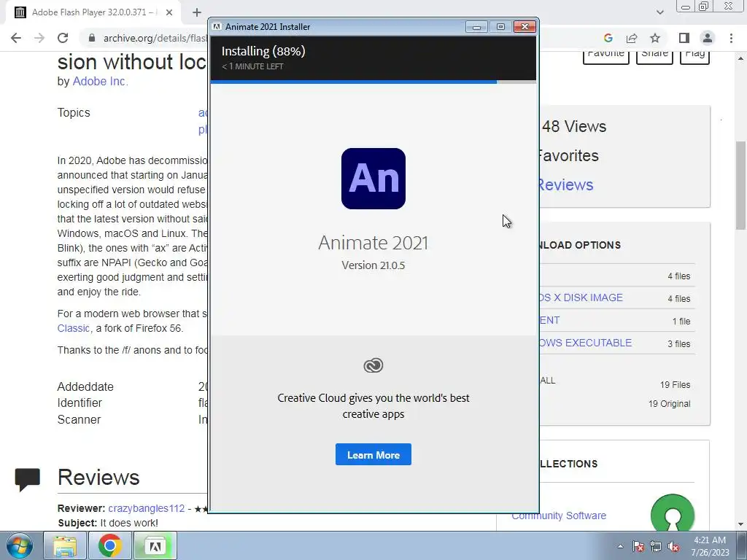Click Community Software green collection thumbnail
This screenshot has height=560, width=747.
pos(672,513)
